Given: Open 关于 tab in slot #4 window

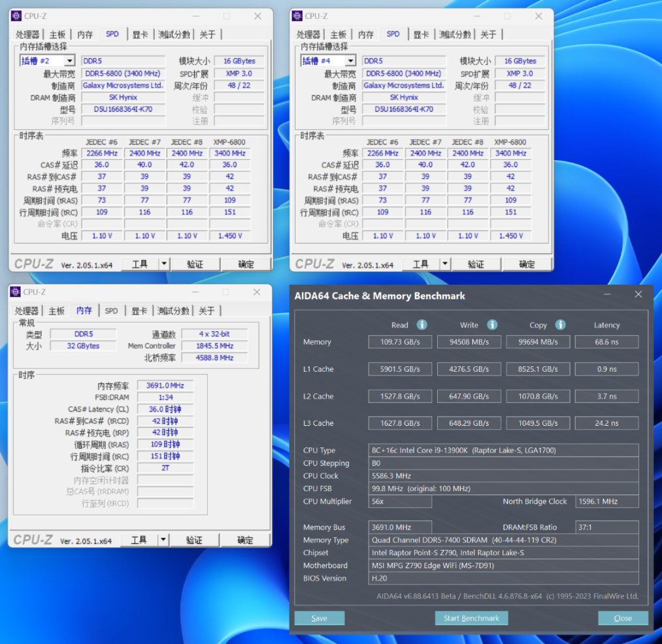Looking at the screenshot, I should pyautogui.click(x=488, y=35).
